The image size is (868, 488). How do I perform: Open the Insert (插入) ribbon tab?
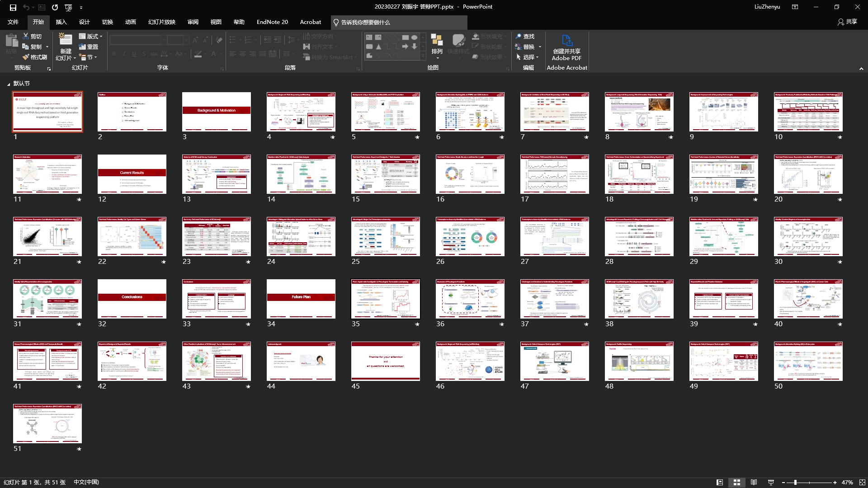(x=61, y=22)
